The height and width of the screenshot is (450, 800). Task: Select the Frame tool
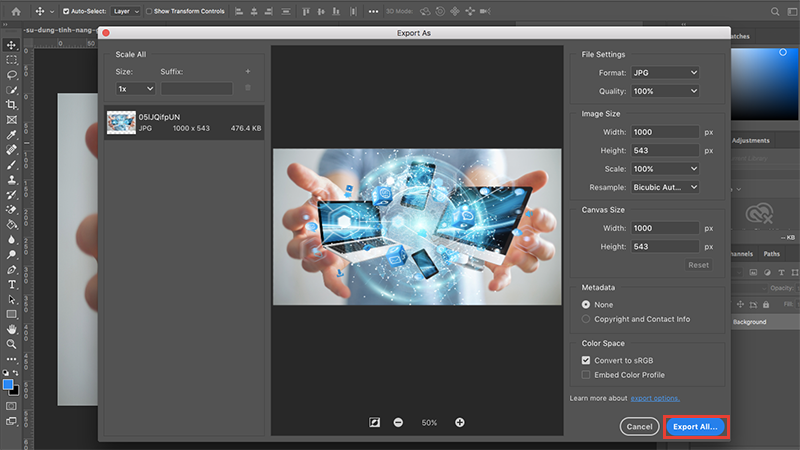click(x=11, y=120)
